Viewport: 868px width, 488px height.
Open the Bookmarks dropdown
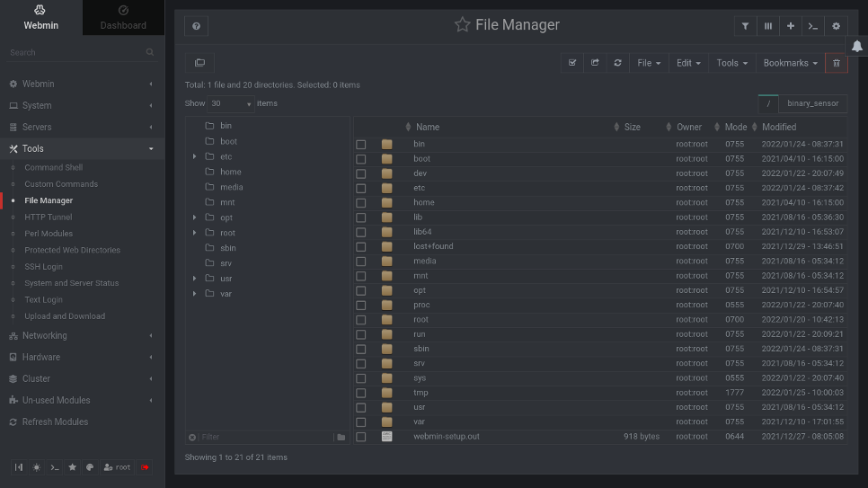[791, 63]
